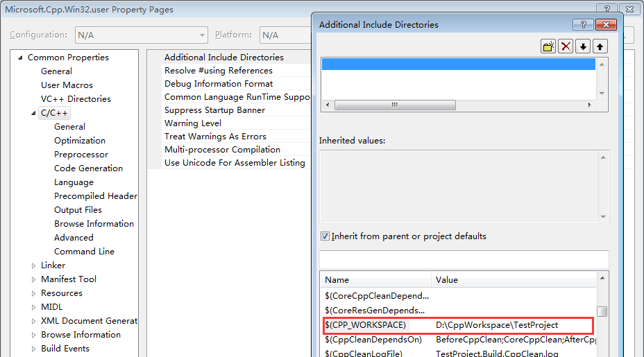The width and height of the screenshot is (644, 357).
Task: Collapse the Common Properties node
Action: pos(20,58)
